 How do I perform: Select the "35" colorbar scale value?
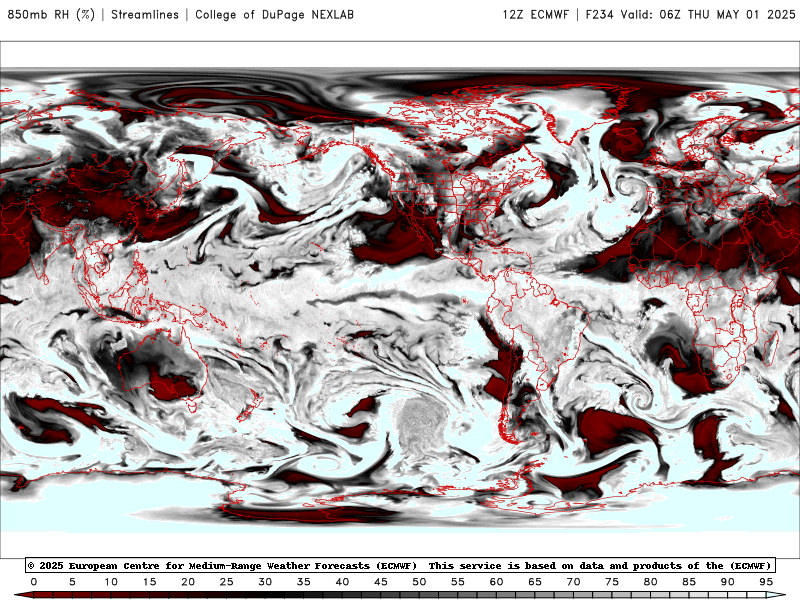click(304, 582)
